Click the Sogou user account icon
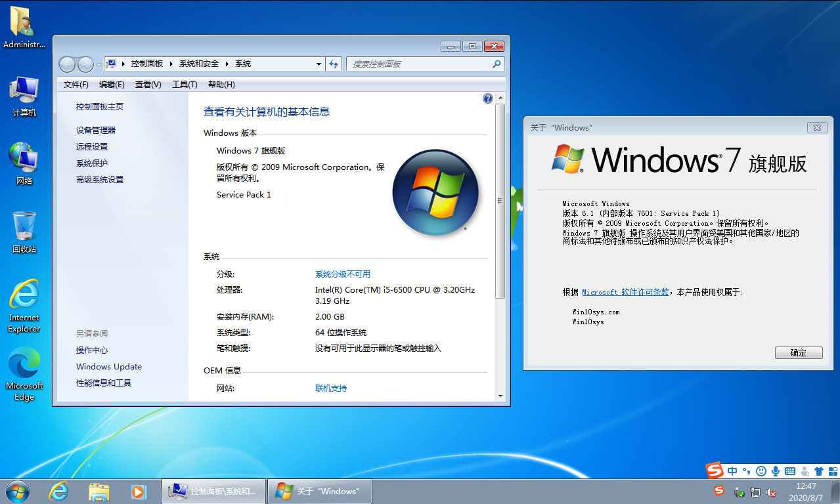840x504 pixels. (x=805, y=471)
